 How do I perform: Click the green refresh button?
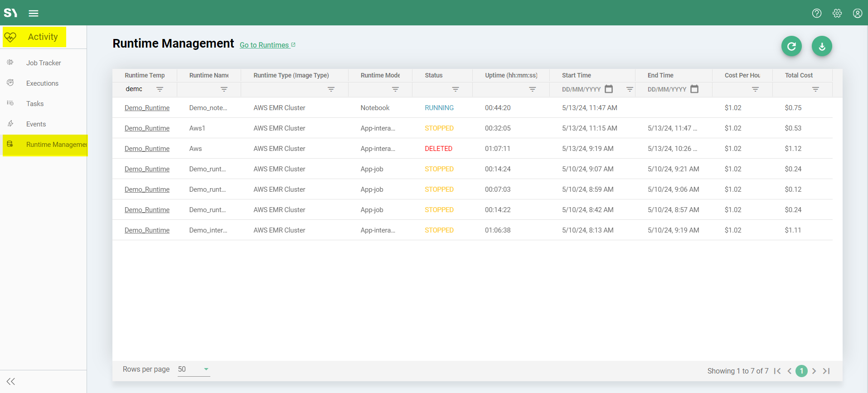pyautogui.click(x=791, y=46)
